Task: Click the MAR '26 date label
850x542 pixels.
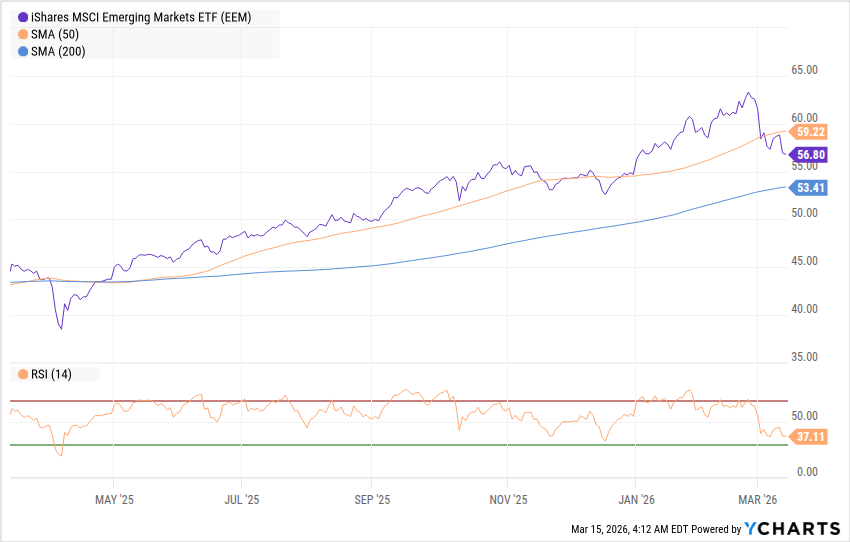Action: pos(757,500)
